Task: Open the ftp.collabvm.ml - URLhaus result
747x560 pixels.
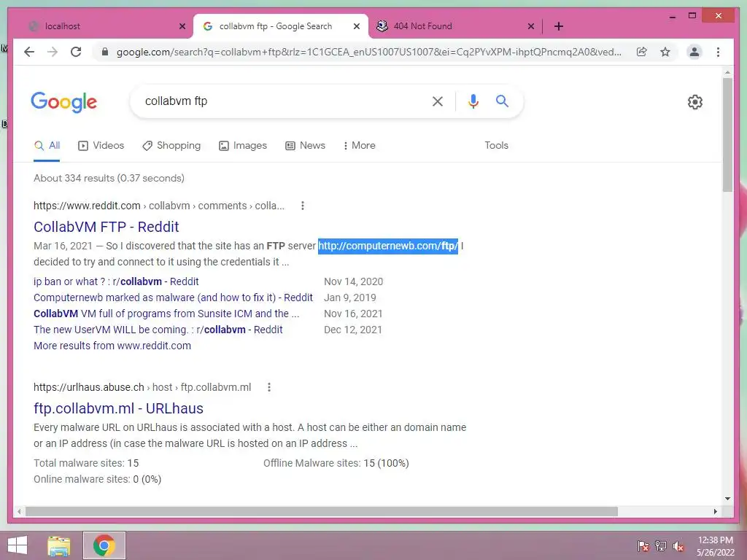Action: (118, 408)
